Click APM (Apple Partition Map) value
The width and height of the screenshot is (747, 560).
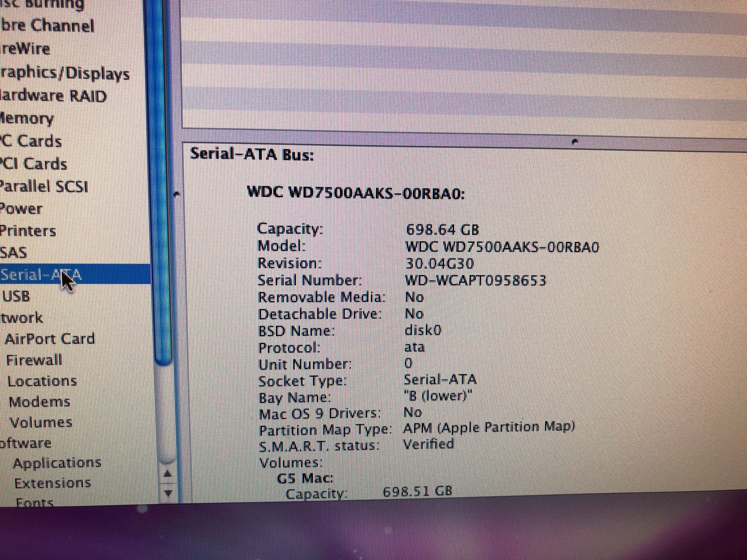pyautogui.click(x=489, y=427)
